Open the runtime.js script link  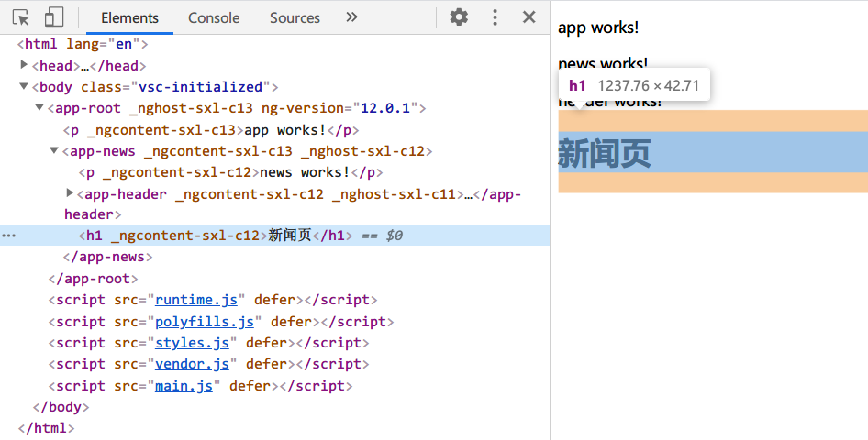tap(196, 300)
